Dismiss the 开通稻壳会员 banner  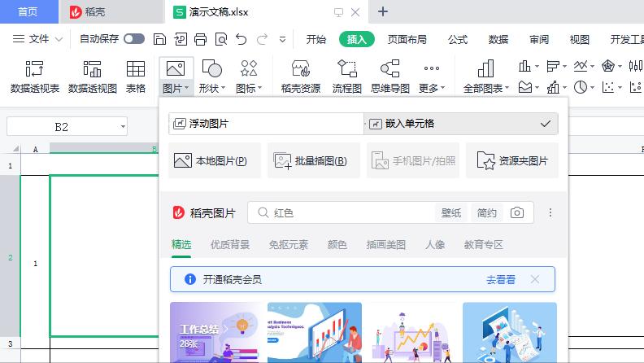point(535,279)
